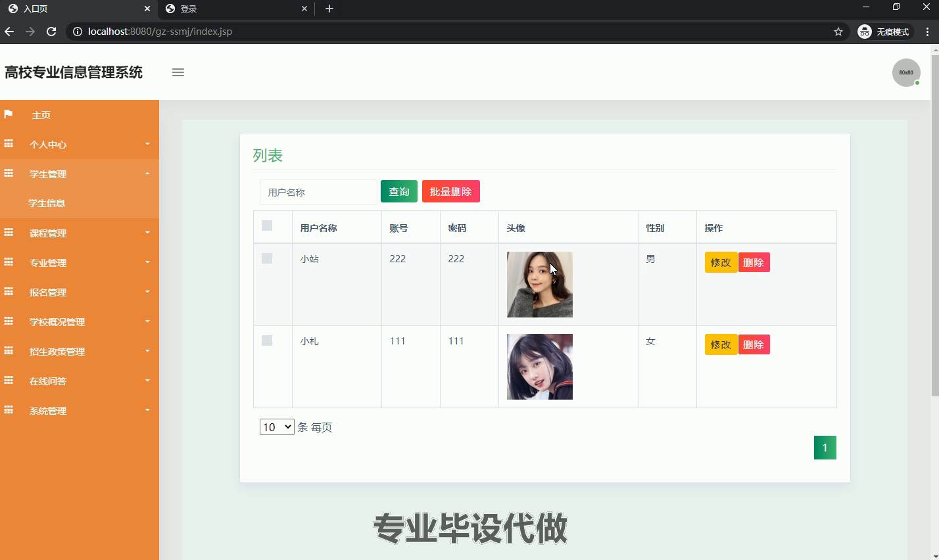Click the grid icon beside 专业管理

(x=9, y=262)
